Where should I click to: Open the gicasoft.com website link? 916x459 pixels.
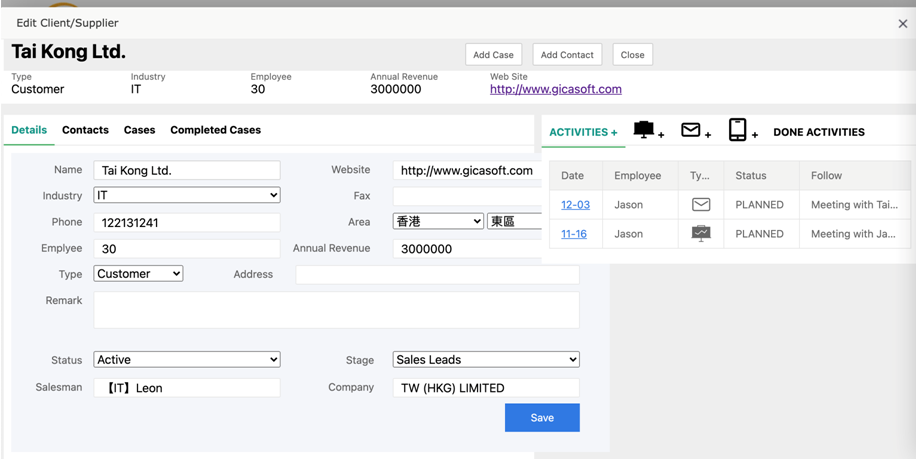555,89
